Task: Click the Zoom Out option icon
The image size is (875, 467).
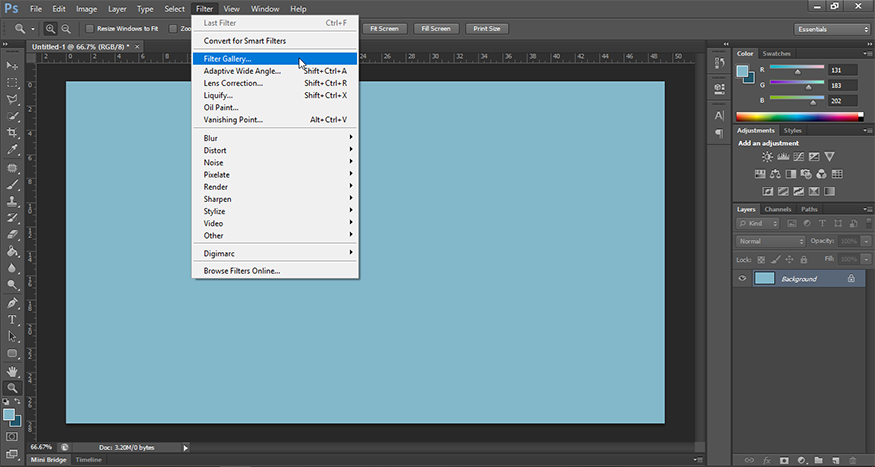Action: click(66, 28)
